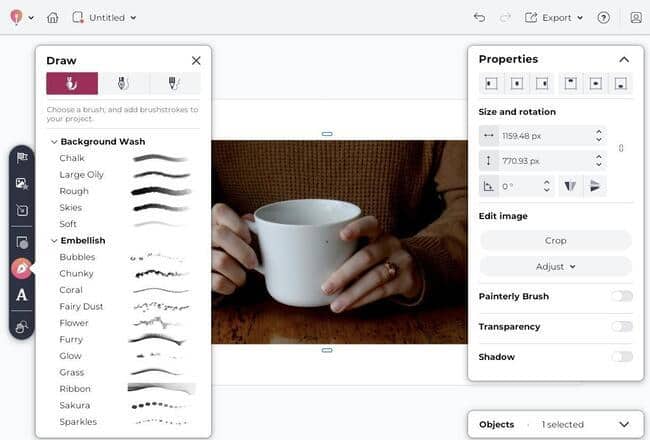
Task: Select the Text tool in sidebar
Action: coord(22,295)
